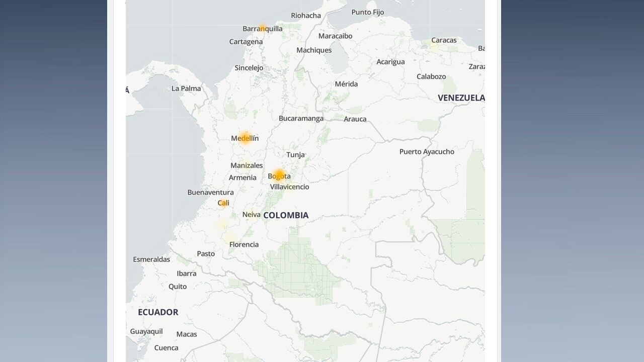Image resolution: width=644 pixels, height=362 pixels.
Task: Select the Cartagena city label
Action: pos(246,41)
